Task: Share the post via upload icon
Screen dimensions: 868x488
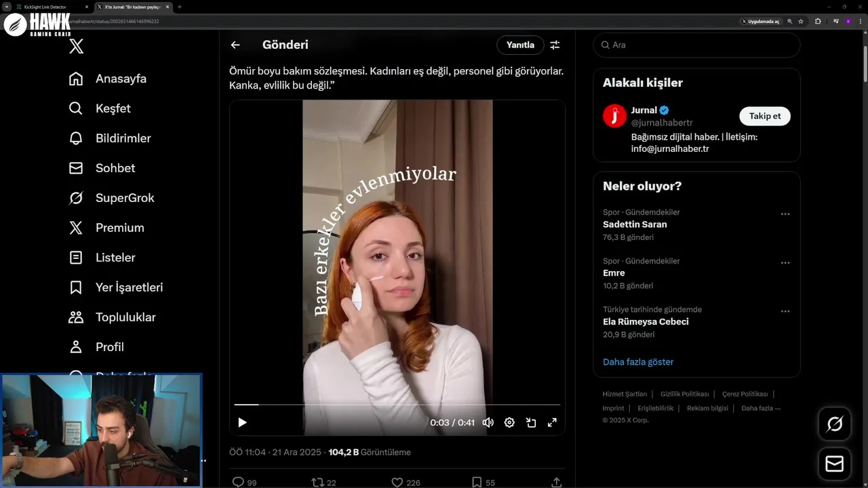Action: coord(557,483)
